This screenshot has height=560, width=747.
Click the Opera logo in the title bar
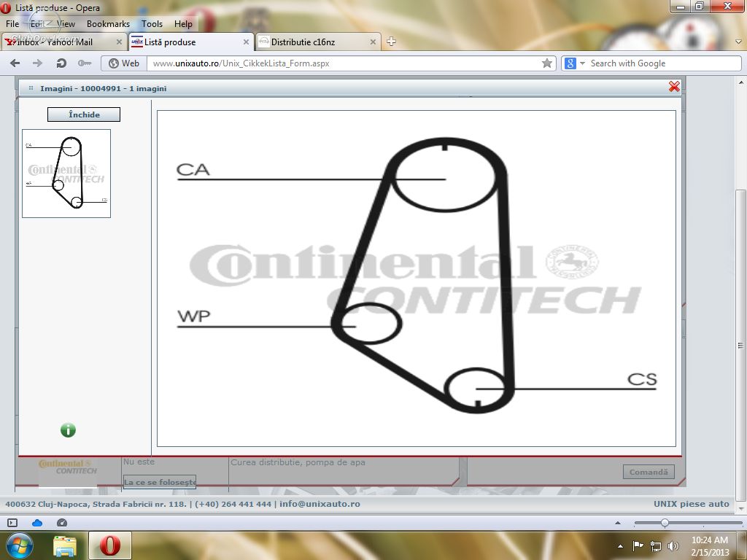pos(6,7)
